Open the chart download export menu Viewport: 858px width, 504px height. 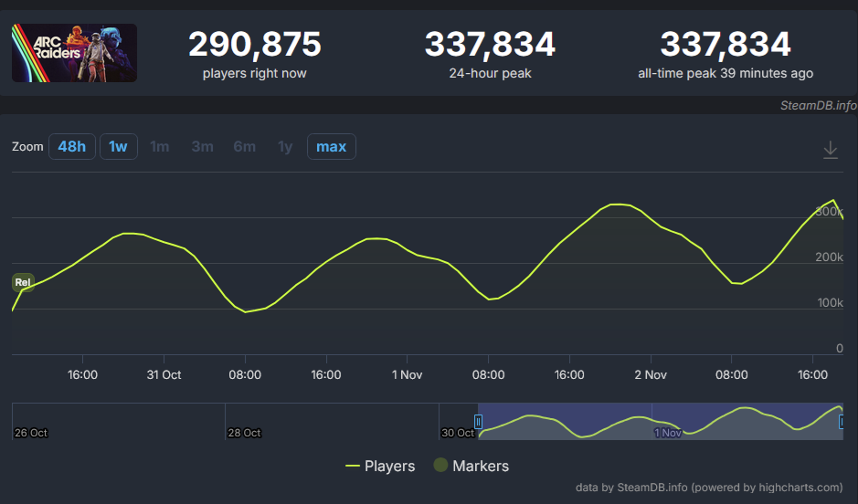830,149
